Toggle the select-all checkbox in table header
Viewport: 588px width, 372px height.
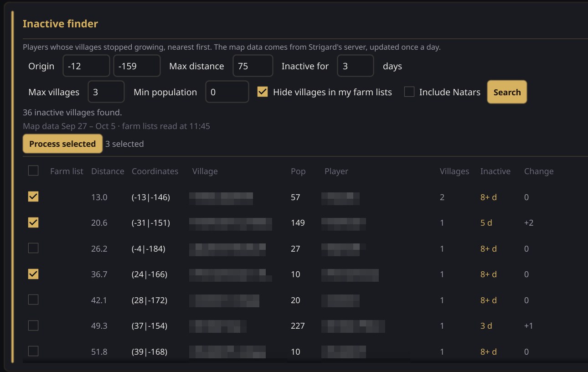33,170
